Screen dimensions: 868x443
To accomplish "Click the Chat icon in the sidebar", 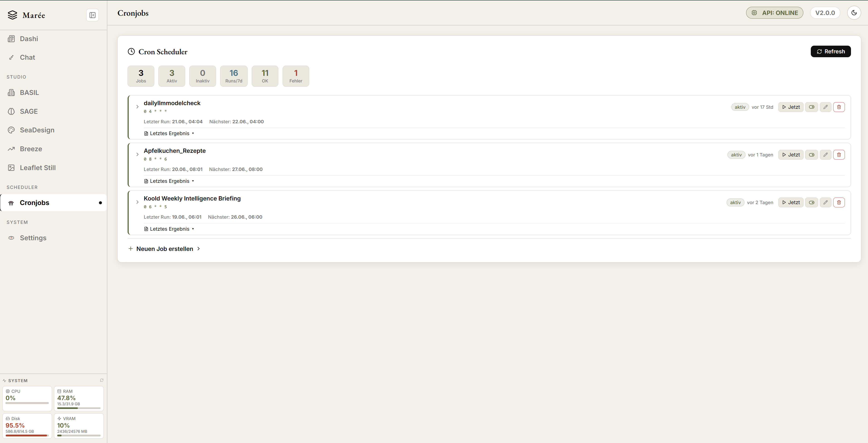I will (11, 57).
